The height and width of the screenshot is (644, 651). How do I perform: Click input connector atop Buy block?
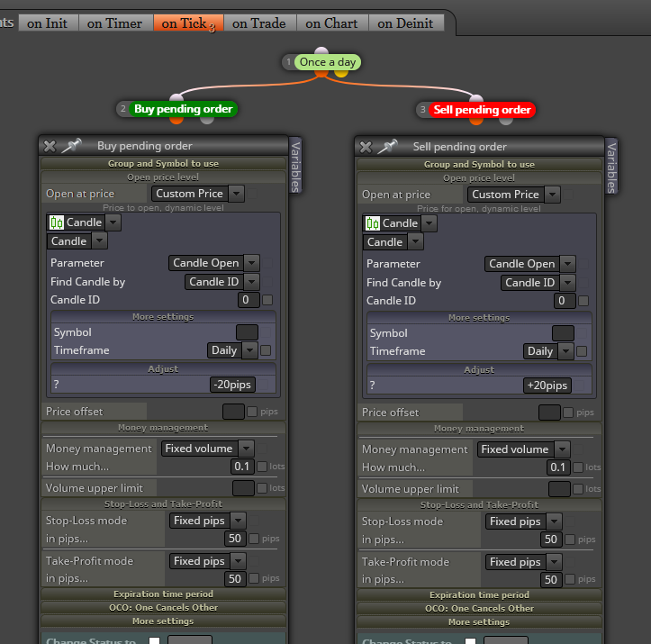point(176,97)
